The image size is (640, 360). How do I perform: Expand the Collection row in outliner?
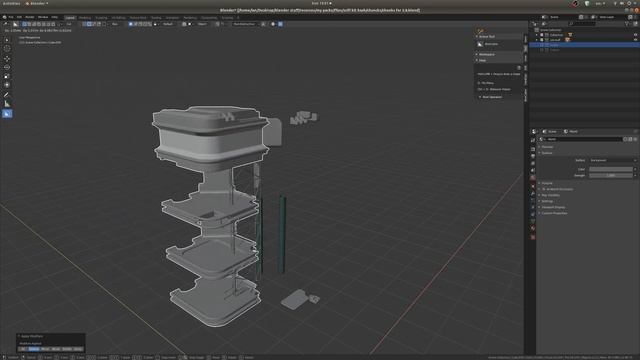[x=537, y=35]
